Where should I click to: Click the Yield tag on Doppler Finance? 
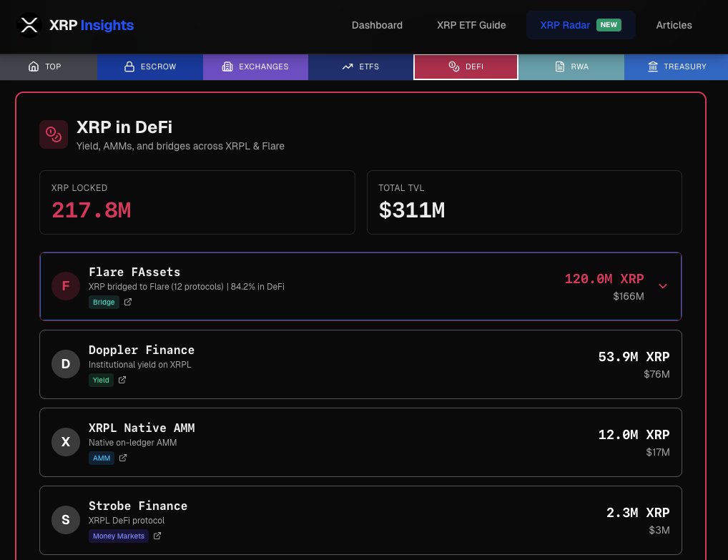[x=101, y=380]
